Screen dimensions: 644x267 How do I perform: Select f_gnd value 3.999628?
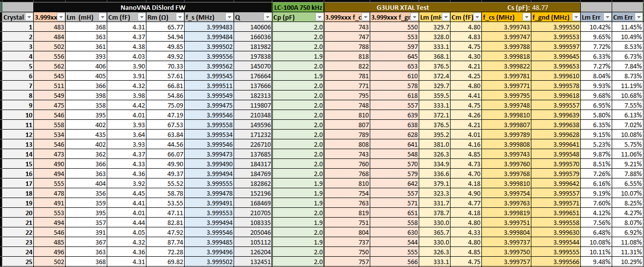[x=556, y=135]
